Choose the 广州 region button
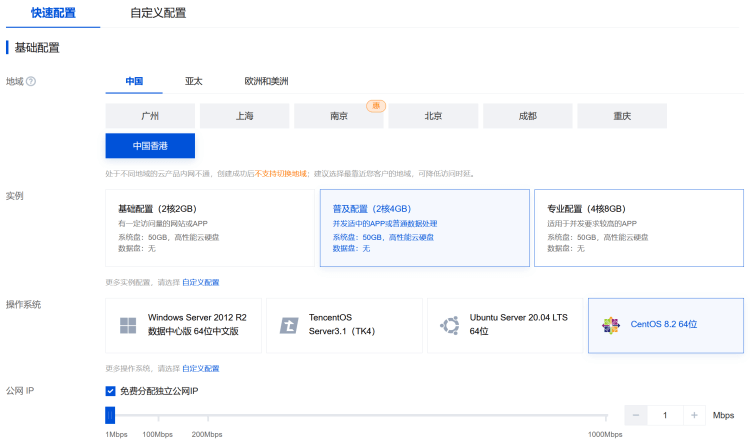The width and height of the screenshot is (750, 445). click(150, 116)
